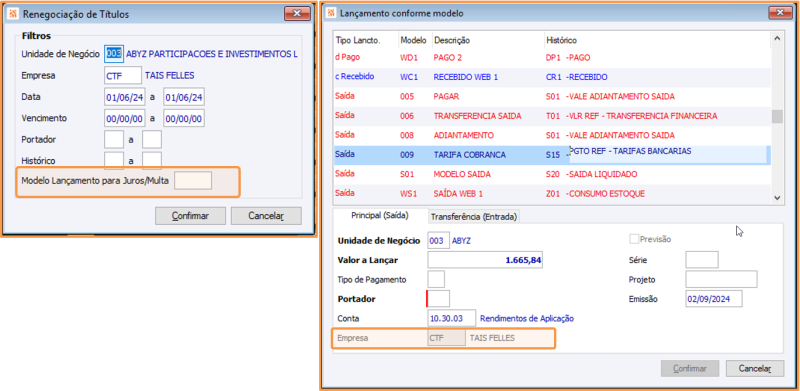The image size is (800, 391).
Task: Click the Tipo de Pagamento field
Action: [x=436, y=279]
